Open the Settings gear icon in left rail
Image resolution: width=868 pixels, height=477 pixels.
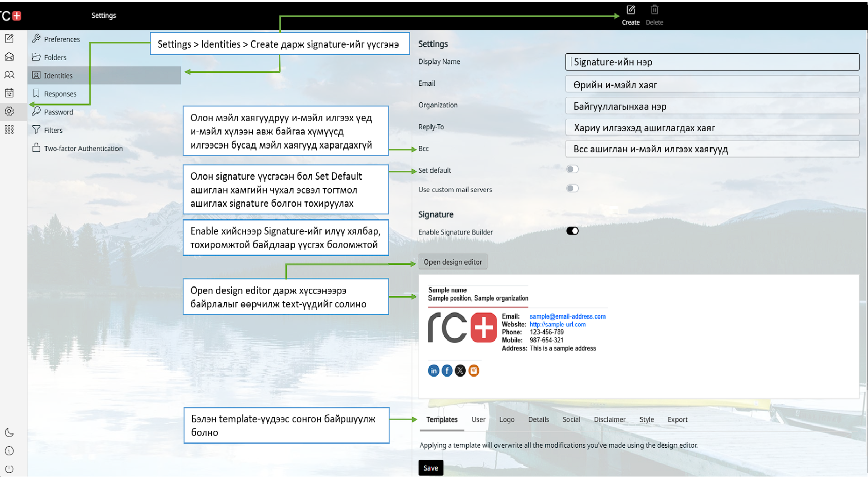point(9,111)
